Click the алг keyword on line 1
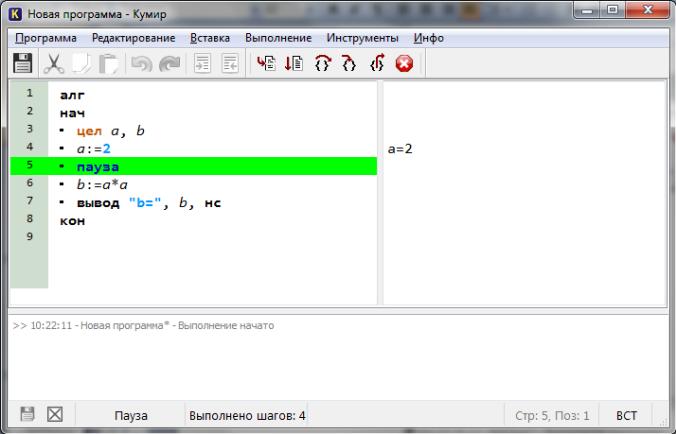Screen dimensions: 676x434 click(72, 95)
